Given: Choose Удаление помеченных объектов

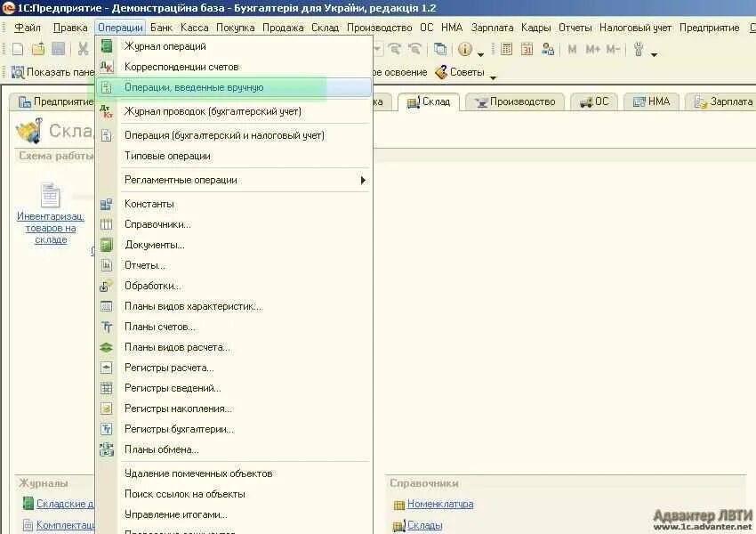Looking at the screenshot, I should tap(234, 473).
